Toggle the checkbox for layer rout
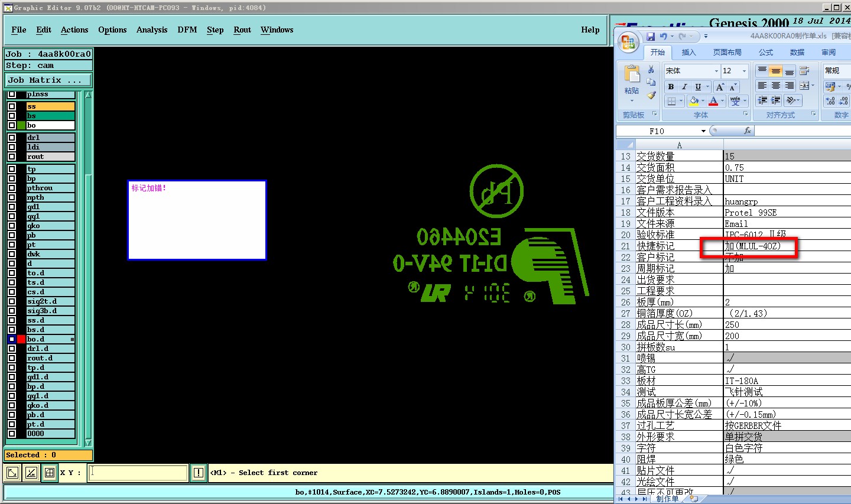 (12, 157)
